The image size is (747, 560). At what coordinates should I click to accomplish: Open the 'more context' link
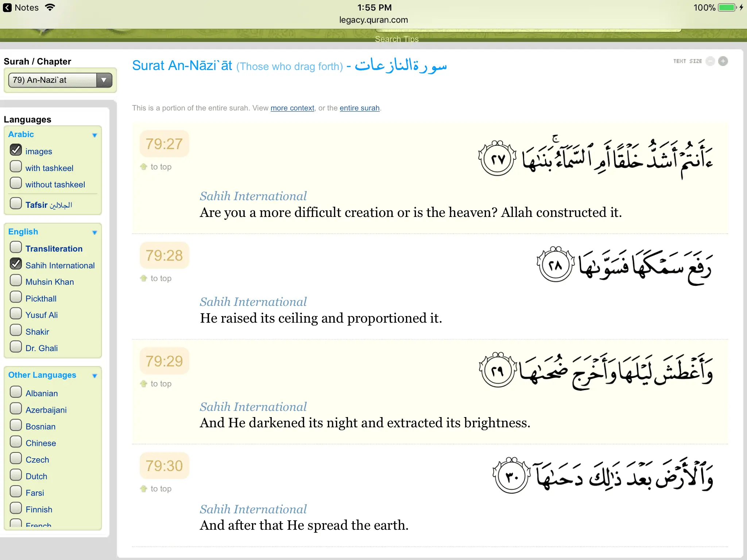pos(292,108)
